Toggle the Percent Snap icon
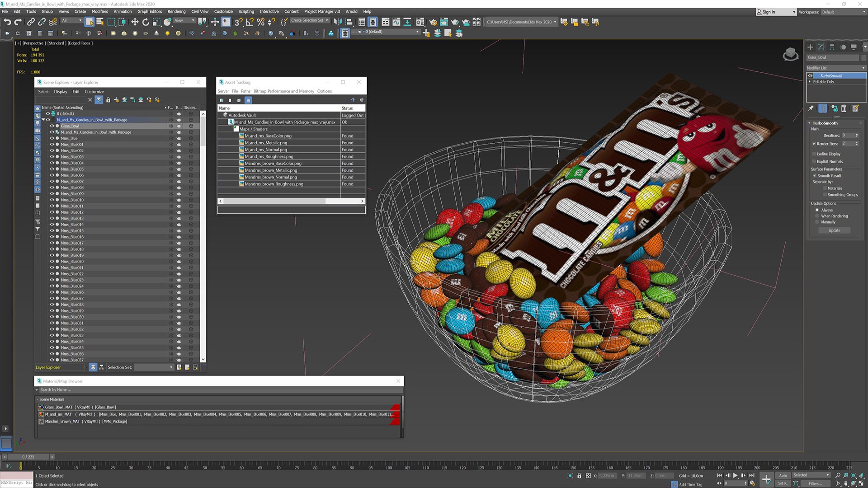Image resolution: width=868 pixels, height=488 pixels. click(260, 22)
